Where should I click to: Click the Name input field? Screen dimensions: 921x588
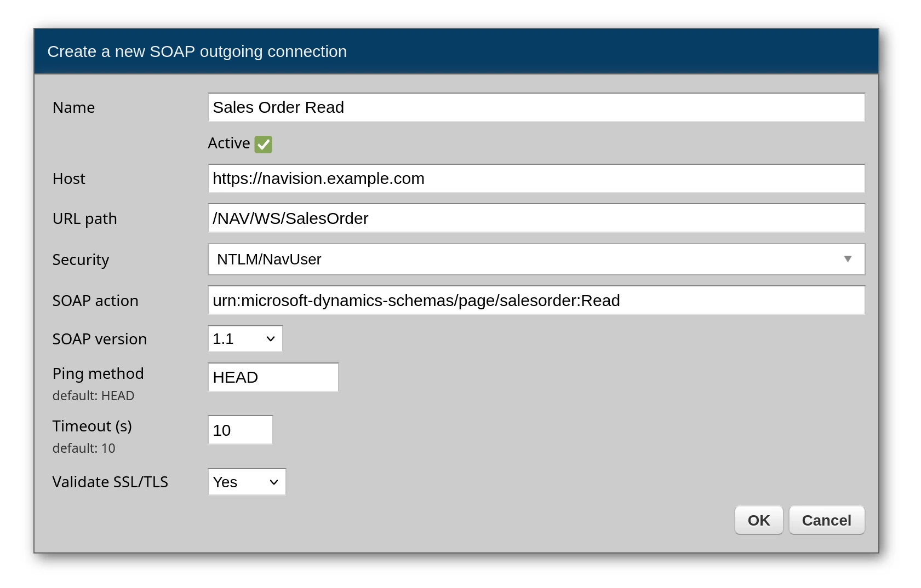[x=536, y=107]
